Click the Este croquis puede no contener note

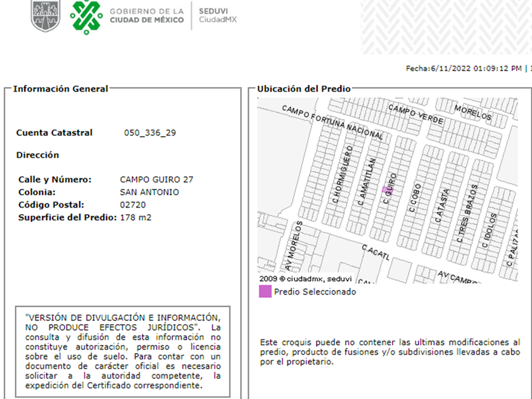(x=390, y=352)
